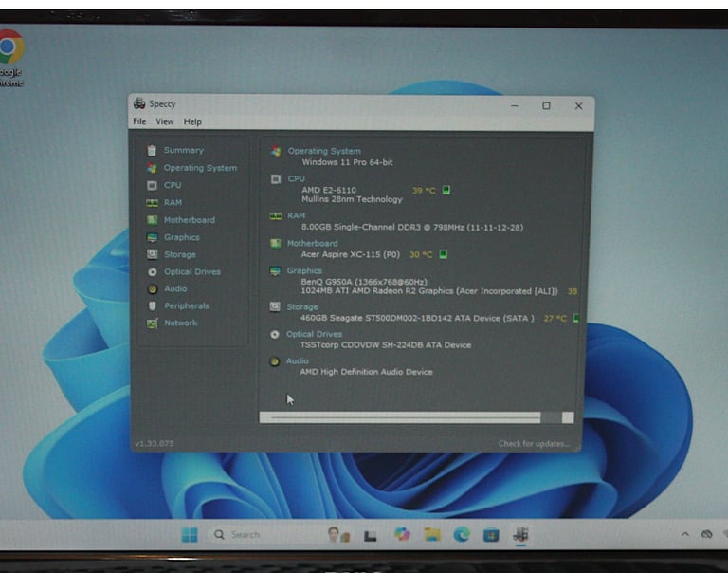
Task: Select the RAM module icon in sidebar
Action: click(x=152, y=203)
